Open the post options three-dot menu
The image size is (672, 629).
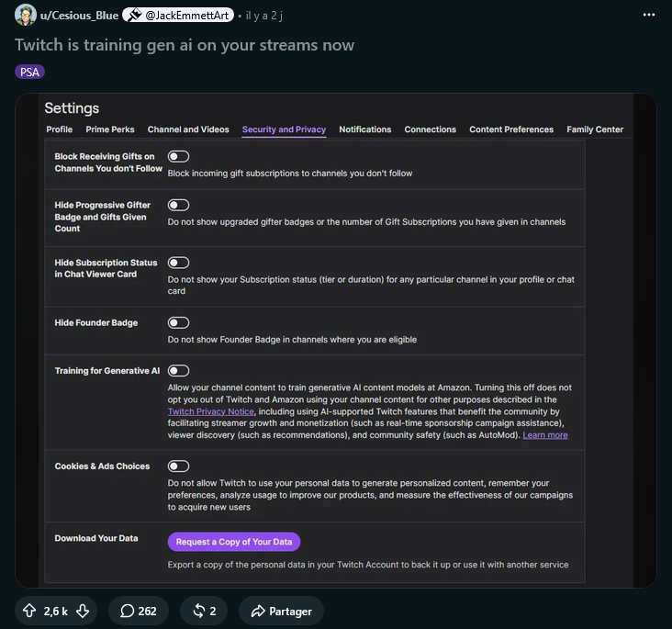coord(648,15)
